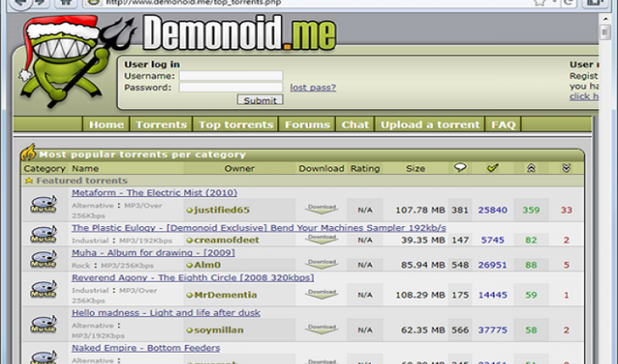The image size is (618, 364).
Task: Open owner creamofdeet profile
Action: tap(227, 240)
